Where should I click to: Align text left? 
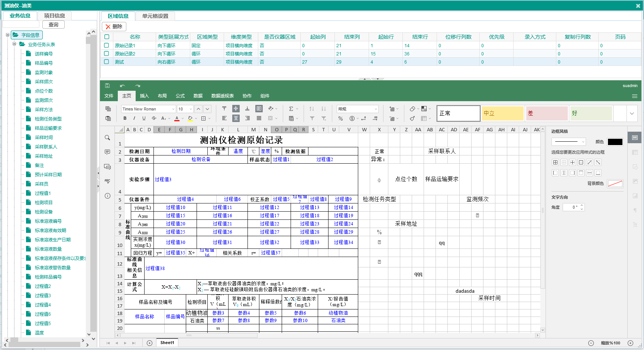[x=224, y=118]
